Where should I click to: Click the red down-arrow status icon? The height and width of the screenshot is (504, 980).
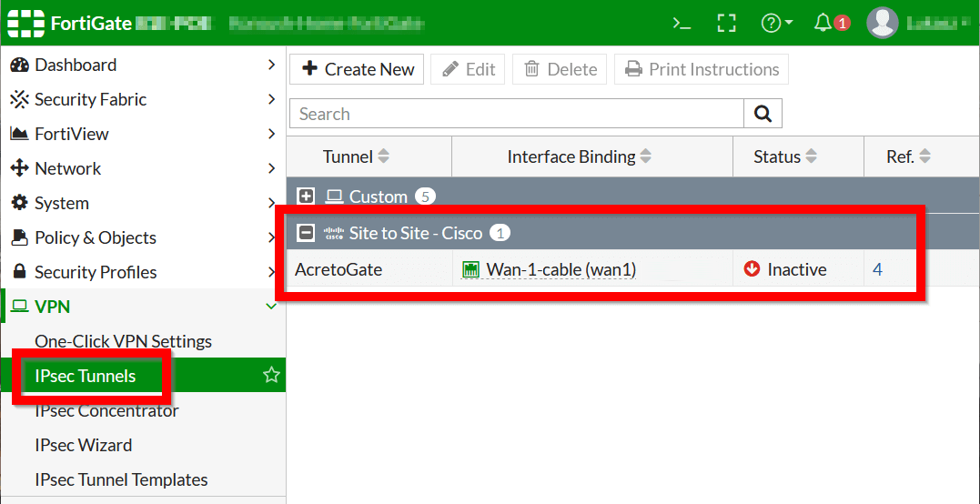752,269
